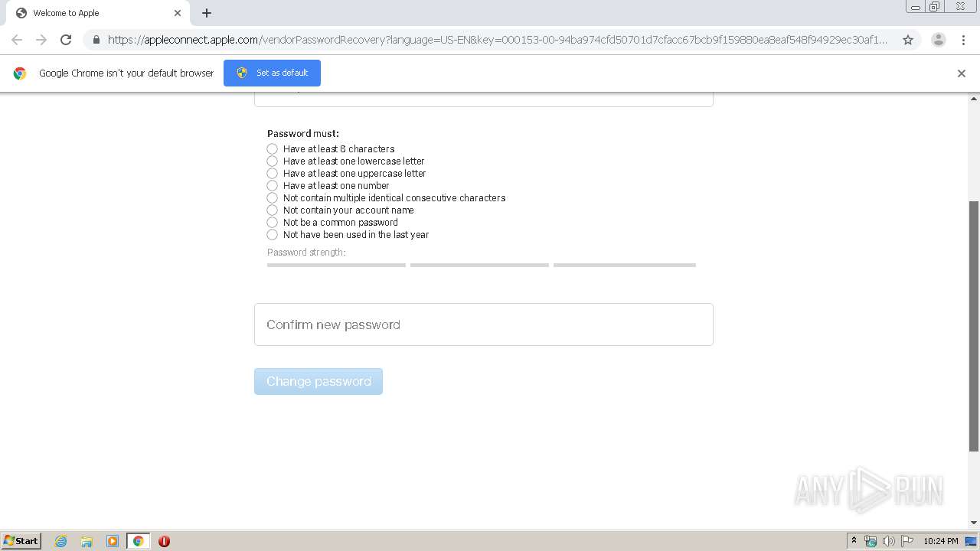Open media player taskbar icon

[112, 541]
